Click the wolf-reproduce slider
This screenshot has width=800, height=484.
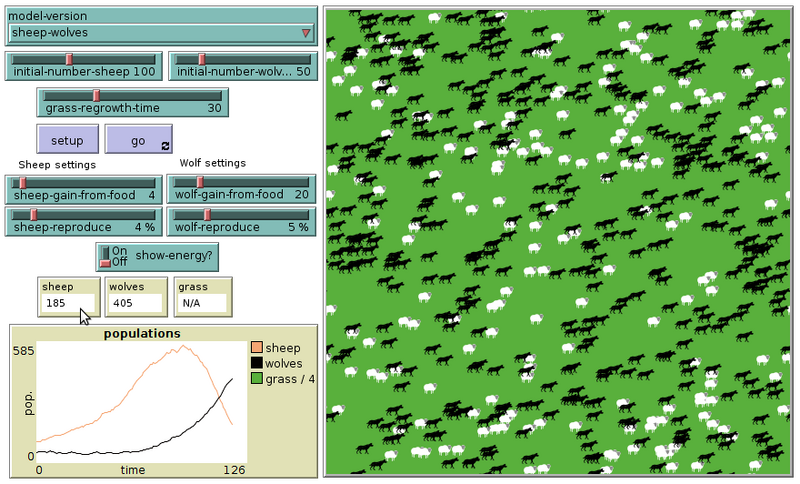(241, 220)
